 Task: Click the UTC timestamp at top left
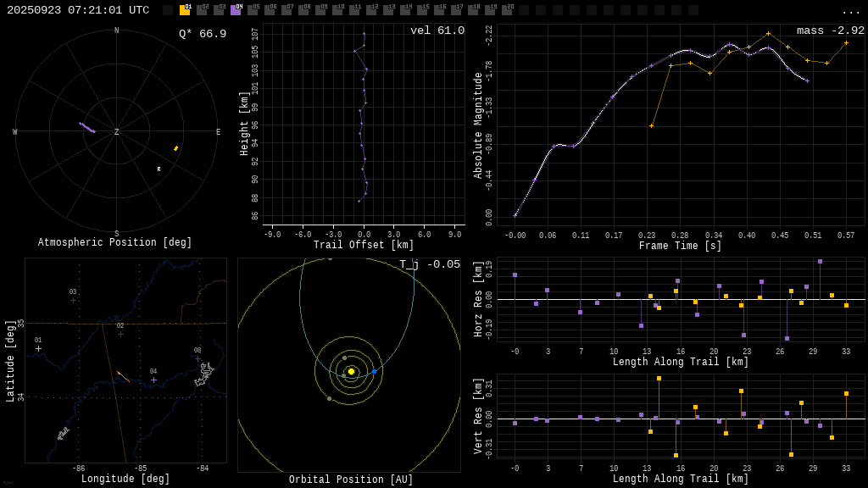point(78,10)
